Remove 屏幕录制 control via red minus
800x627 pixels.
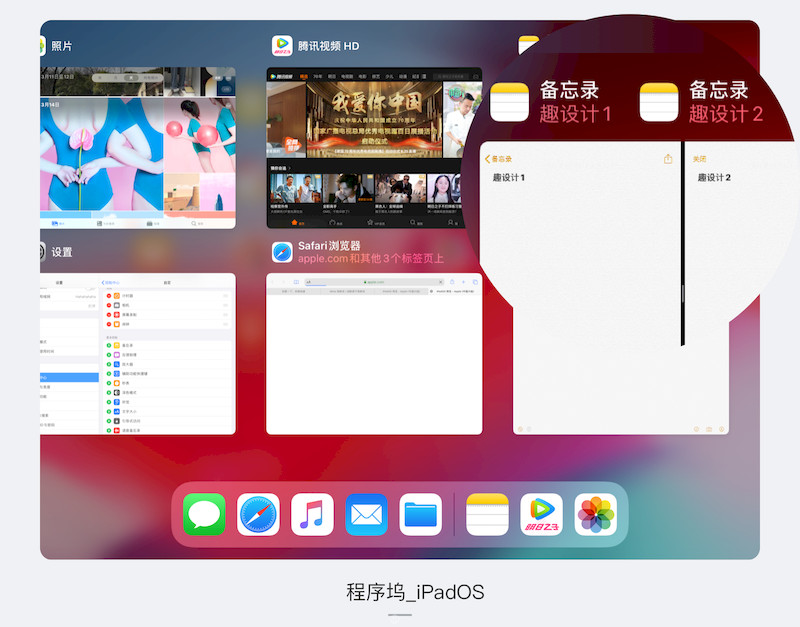[x=109, y=315]
